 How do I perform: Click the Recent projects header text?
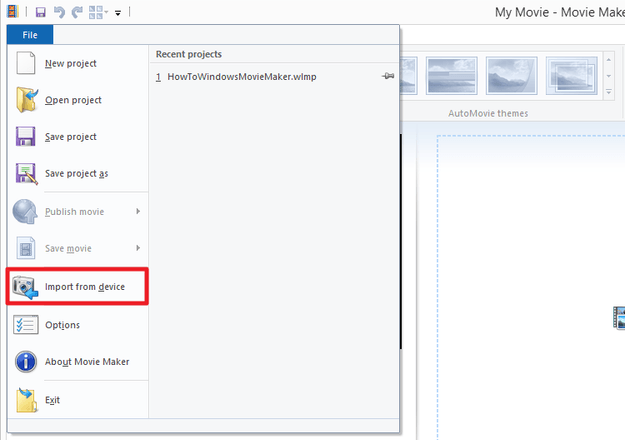189,54
